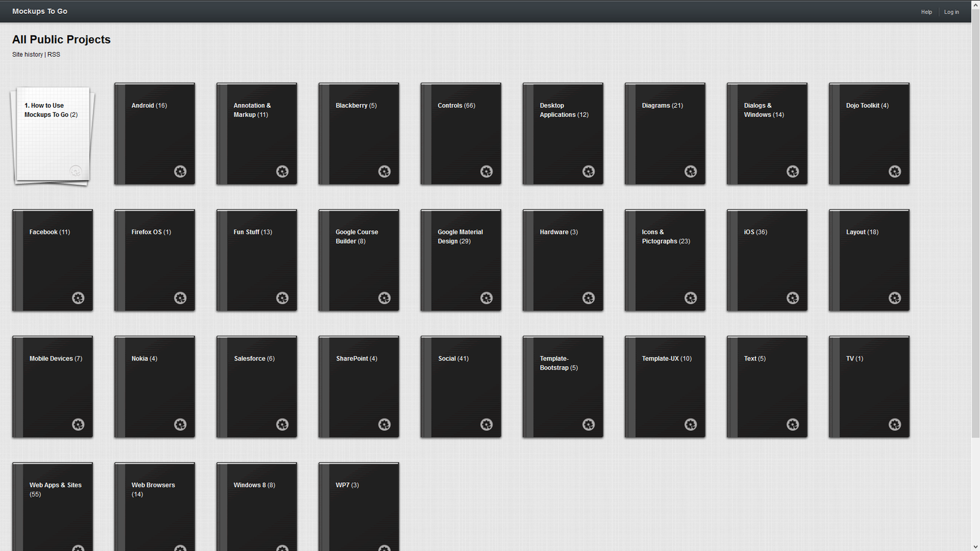Open the Diagrams (21) project
This screenshot has width=980, height=551.
pos(665,133)
